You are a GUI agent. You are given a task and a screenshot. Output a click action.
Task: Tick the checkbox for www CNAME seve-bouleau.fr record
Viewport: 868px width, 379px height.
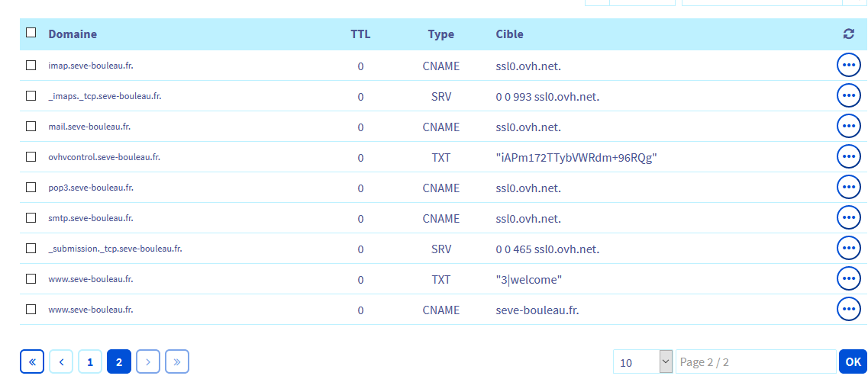click(31, 310)
